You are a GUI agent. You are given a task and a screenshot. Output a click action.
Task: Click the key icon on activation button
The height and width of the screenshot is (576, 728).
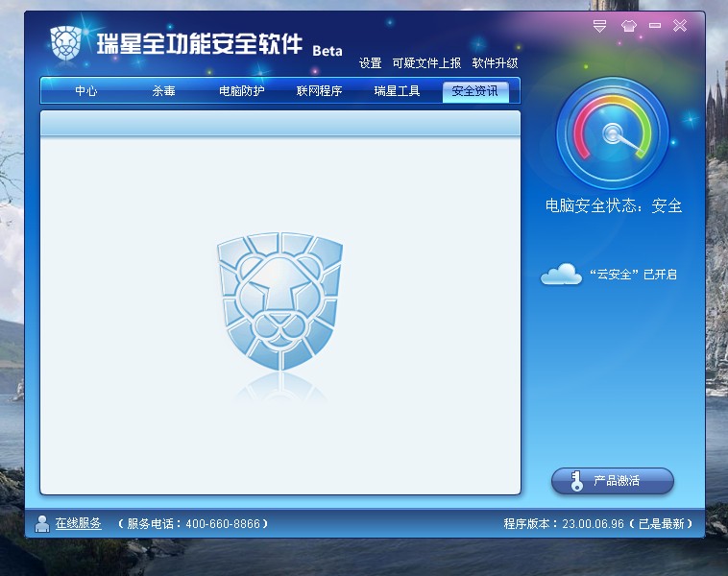tap(576, 481)
